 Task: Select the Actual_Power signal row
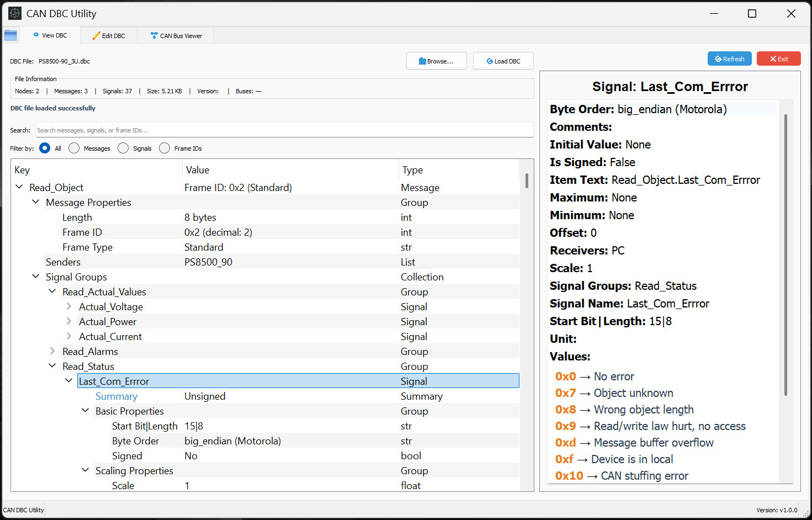(x=108, y=322)
